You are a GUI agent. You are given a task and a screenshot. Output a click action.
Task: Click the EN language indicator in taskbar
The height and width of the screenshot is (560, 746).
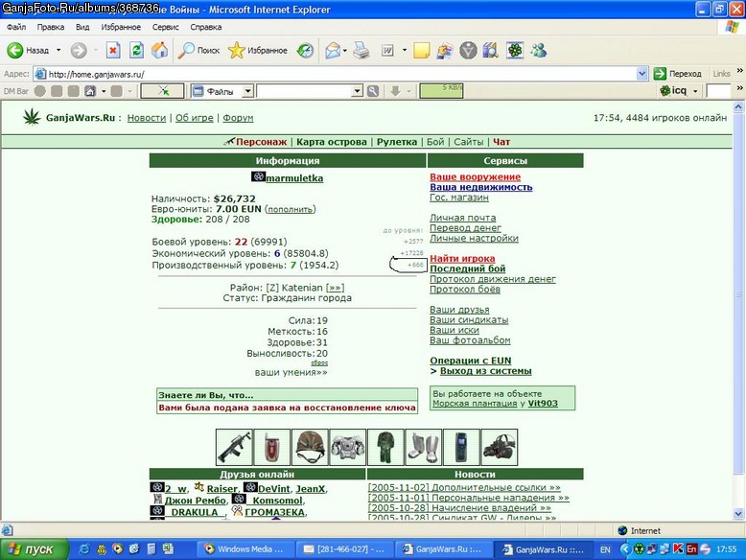pos(605,549)
